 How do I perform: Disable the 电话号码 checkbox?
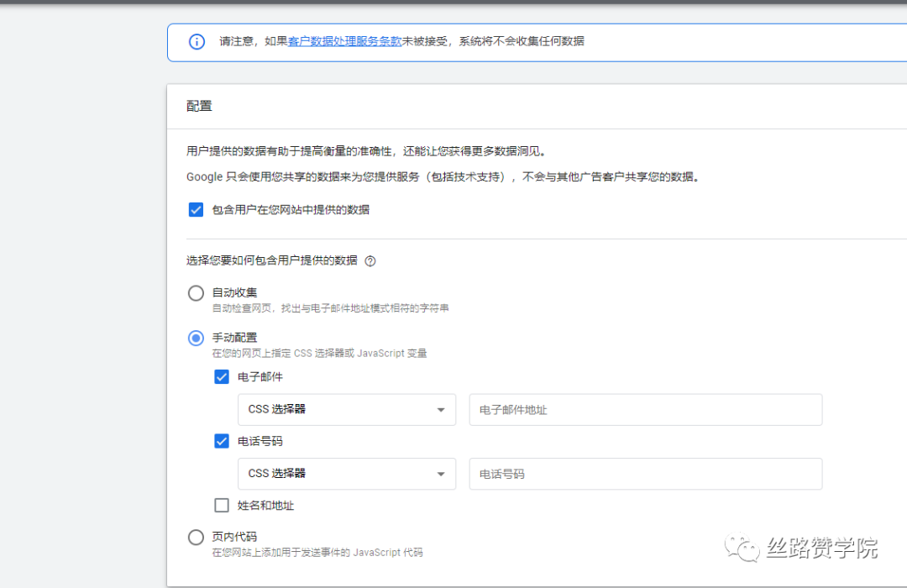pos(222,441)
